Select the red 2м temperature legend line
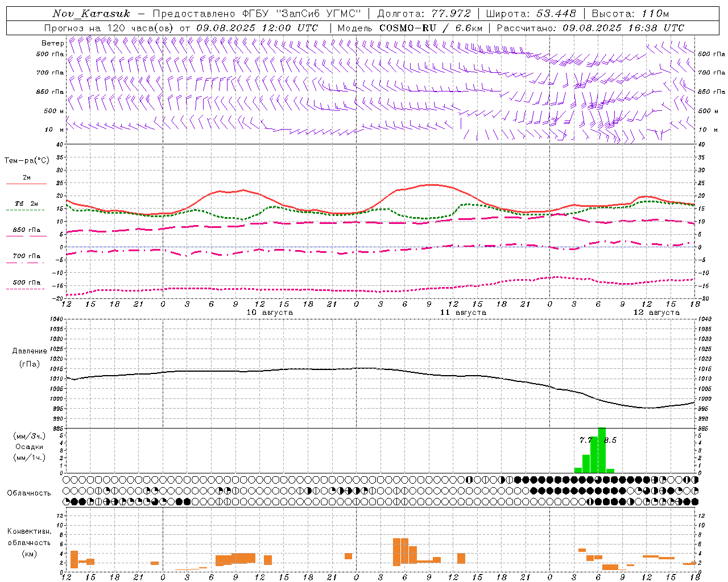The image size is (728, 582). (x=26, y=184)
